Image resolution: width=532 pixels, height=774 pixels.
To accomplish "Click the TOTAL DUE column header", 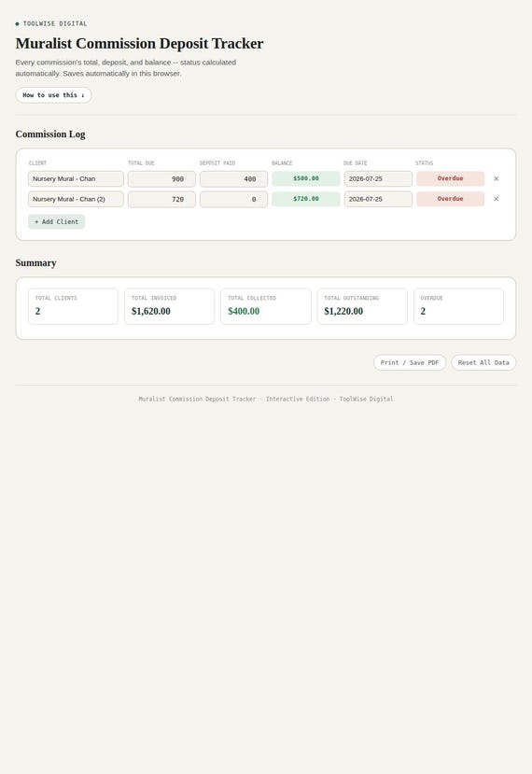I will [141, 162].
